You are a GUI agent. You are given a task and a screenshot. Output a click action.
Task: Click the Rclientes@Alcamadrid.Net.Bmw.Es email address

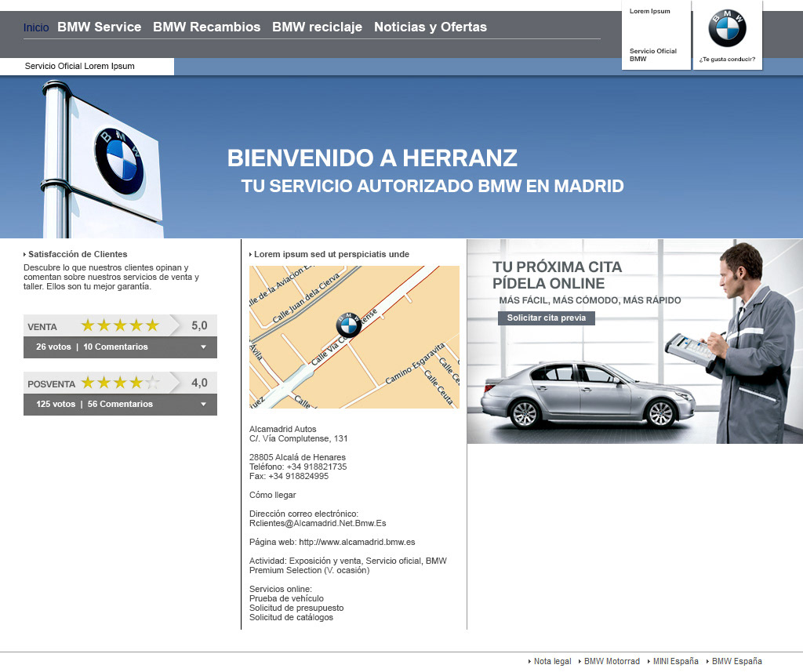coord(318,523)
